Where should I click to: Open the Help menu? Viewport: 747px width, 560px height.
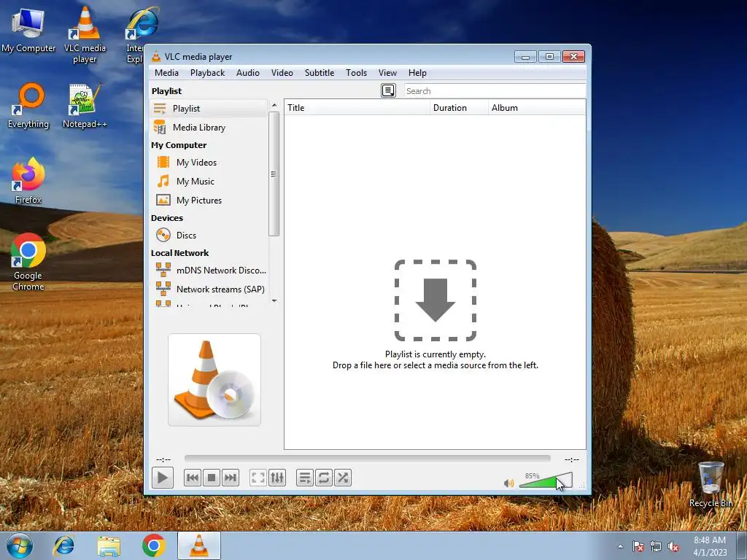(x=417, y=73)
